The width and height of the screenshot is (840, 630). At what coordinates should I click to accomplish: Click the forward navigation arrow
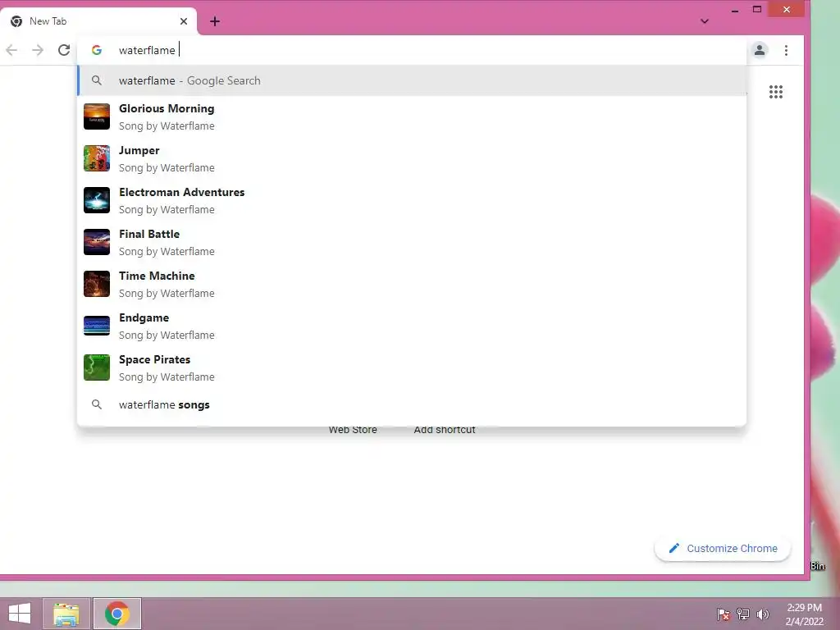point(38,50)
